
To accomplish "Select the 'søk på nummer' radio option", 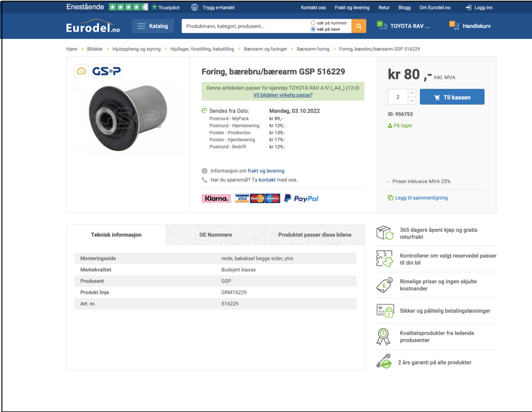I will point(313,23).
